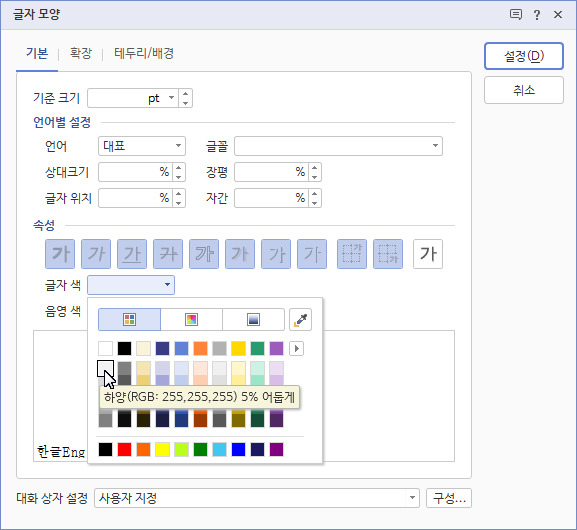Switch to the color palette grid tab
Viewport: 577px width, 530px height.
click(130, 319)
